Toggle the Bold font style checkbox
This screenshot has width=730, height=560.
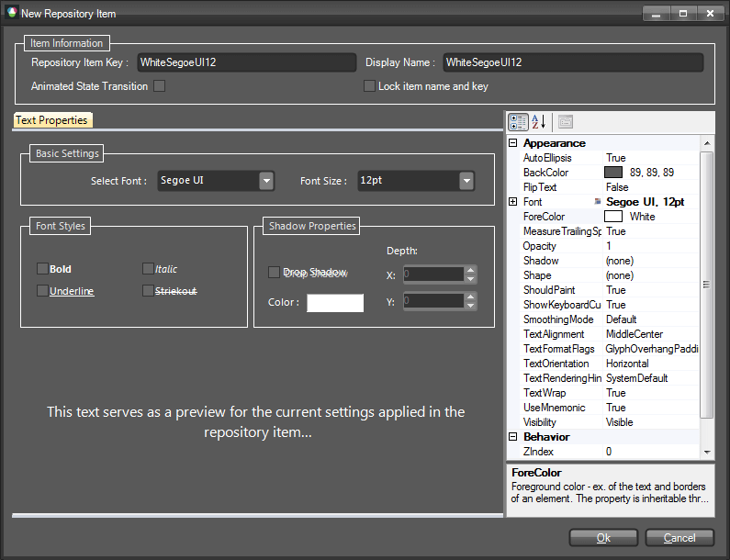click(x=42, y=269)
